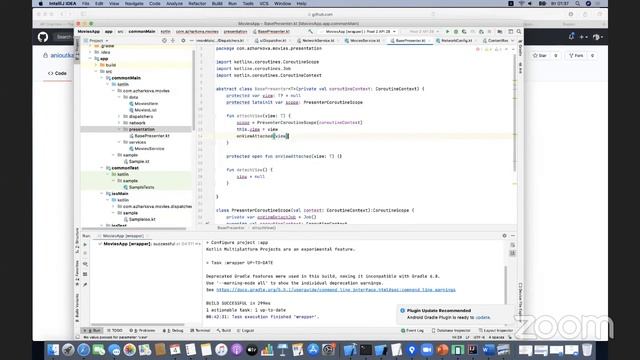Click the Run panel settings gear
Image resolution: width=640 pixels, height=360 pixels.
pos(504,236)
